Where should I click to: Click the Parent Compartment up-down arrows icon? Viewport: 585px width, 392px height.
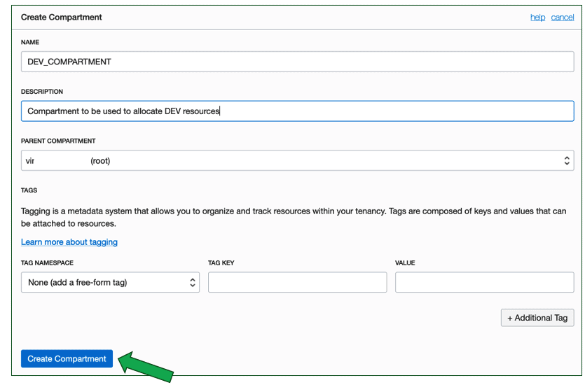coord(567,160)
